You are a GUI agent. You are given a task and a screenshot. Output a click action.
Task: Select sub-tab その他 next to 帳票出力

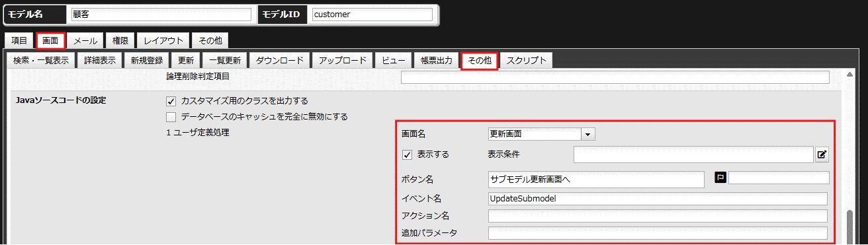(480, 61)
